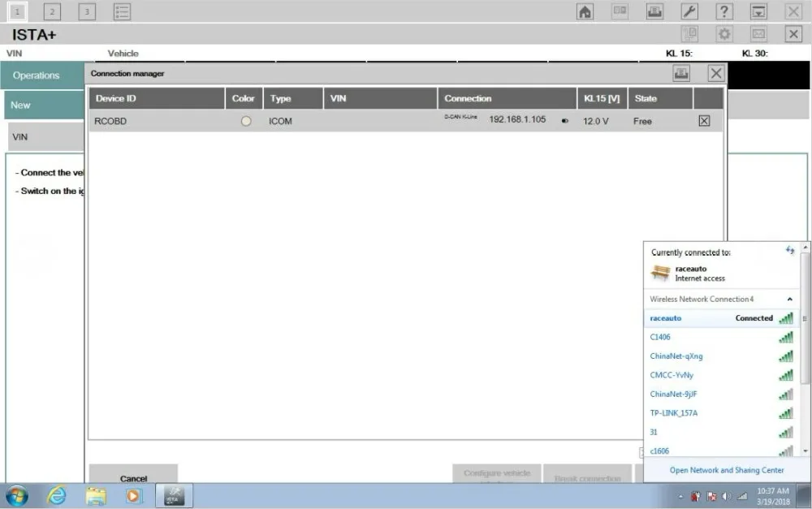Click the Type column header
This screenshot has width=812, height=509.
coord(293,98)
